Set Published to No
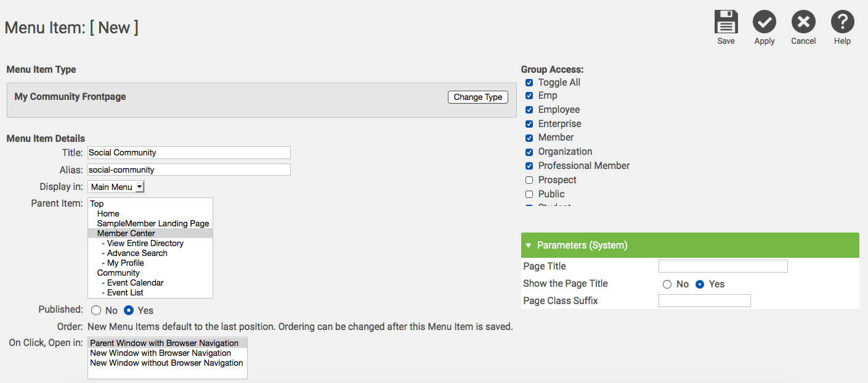The width and height of the screenshot is (868, 383). point(96,311)
